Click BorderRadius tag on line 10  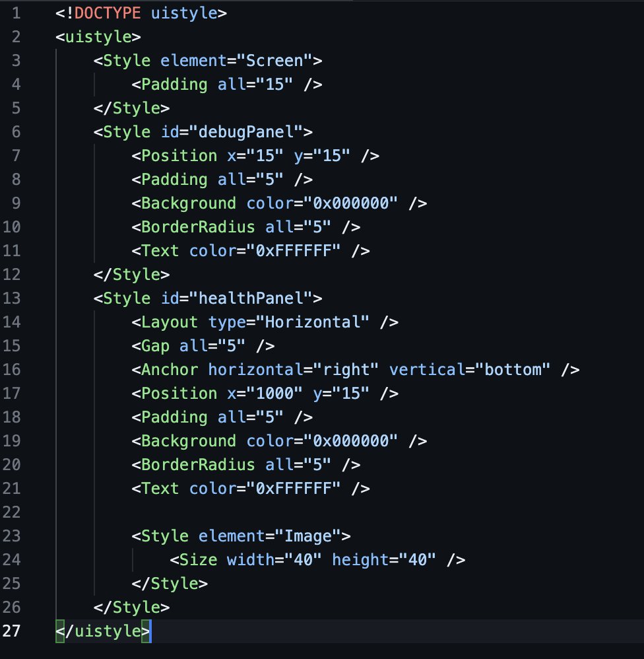[198, 227]
